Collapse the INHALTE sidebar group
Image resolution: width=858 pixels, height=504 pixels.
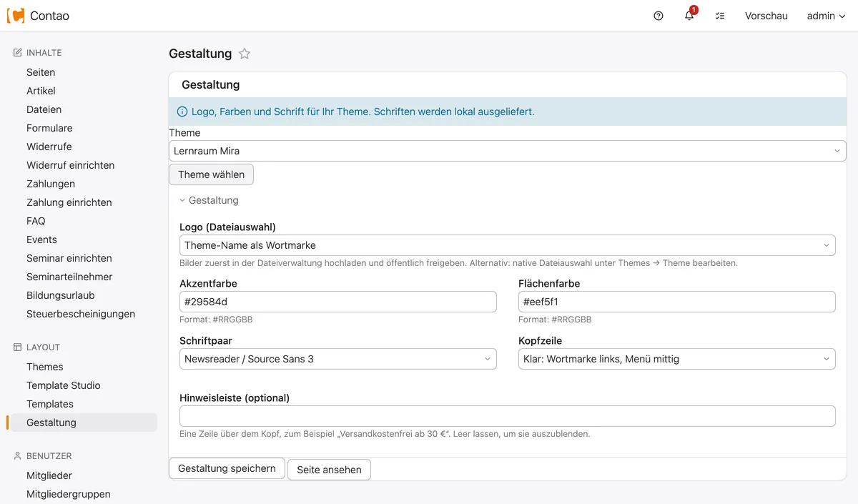pyautogui.click(x=44, y=53)
